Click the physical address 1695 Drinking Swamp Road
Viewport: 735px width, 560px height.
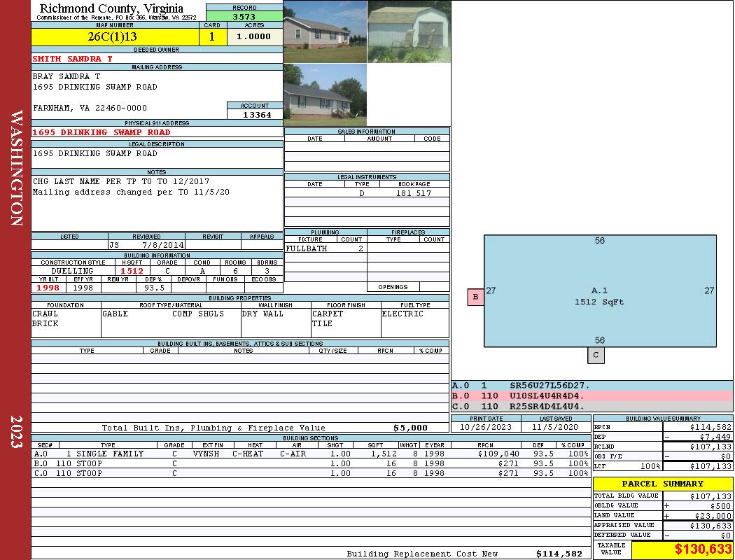tap(101, 132)
